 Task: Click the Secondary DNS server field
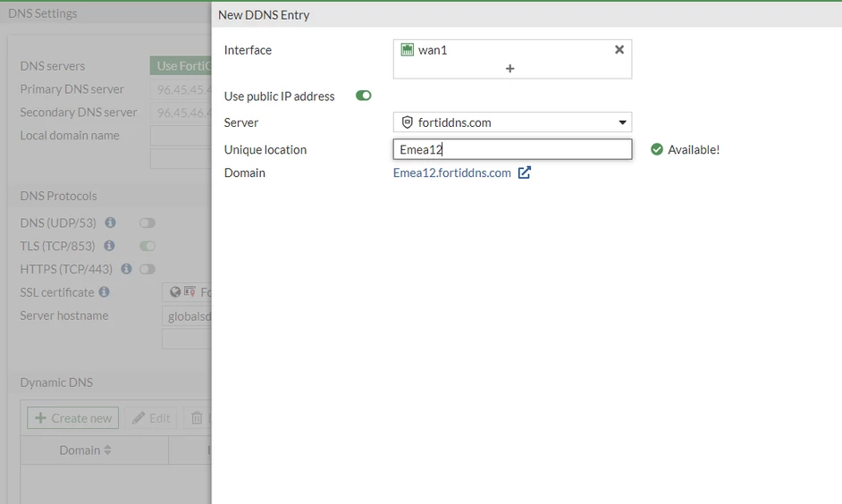tap(181, 113)
